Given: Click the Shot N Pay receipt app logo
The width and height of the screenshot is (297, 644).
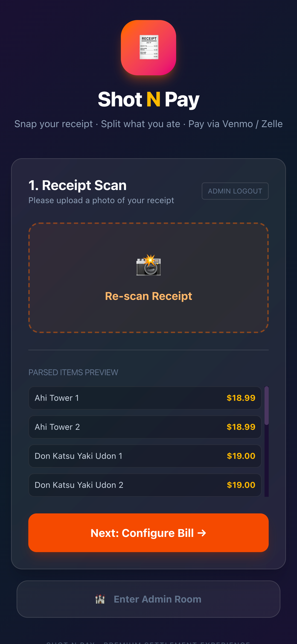Looking at the screenshot, I should (x=148, y=47).
